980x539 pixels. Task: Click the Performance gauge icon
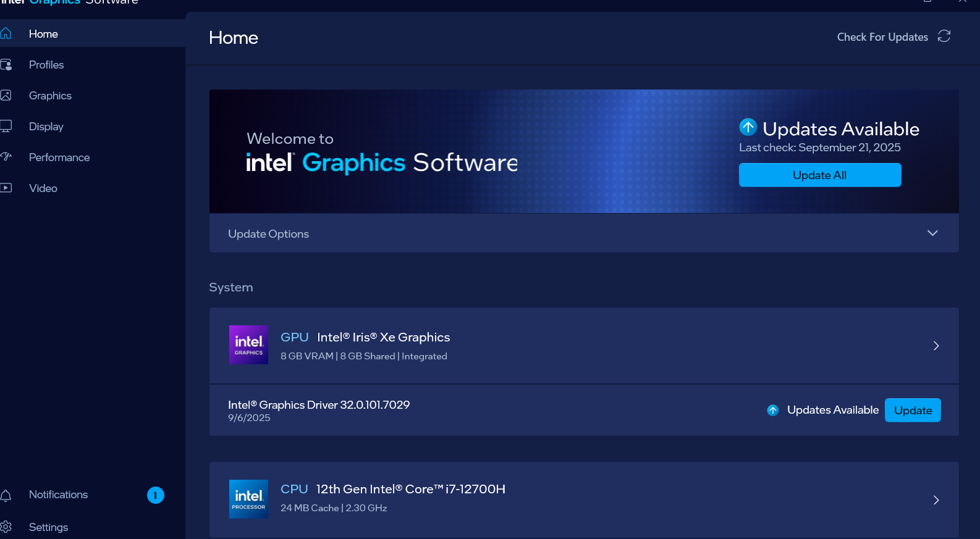coord(6,157)
